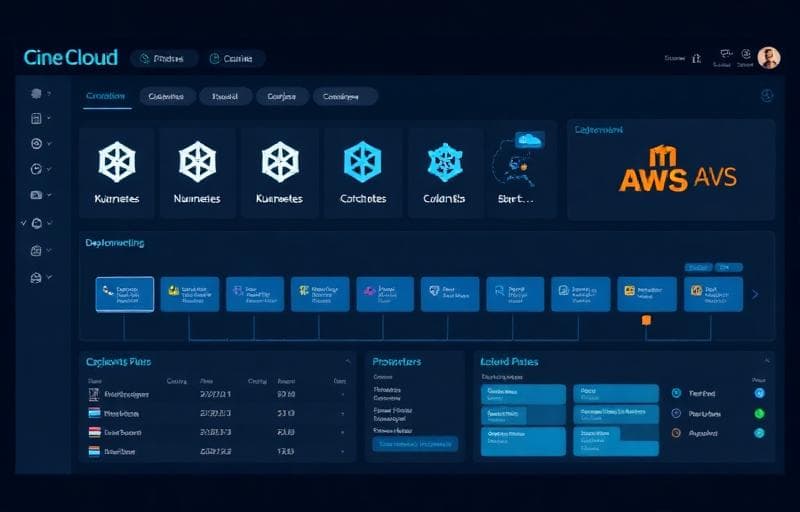Expand chevron beside the checkmarked headset icon
Image resolution: width=800 pixels, height=512 pixels.
[x=49, y=223]
